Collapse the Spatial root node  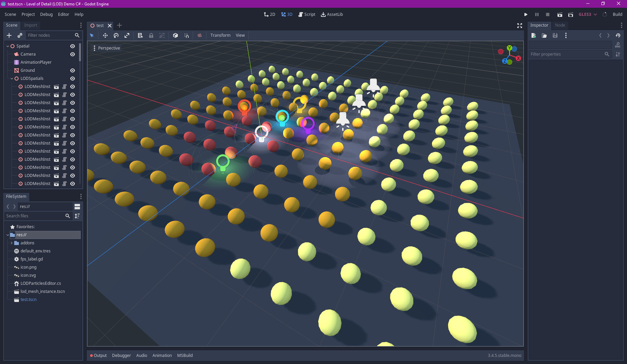8,46
